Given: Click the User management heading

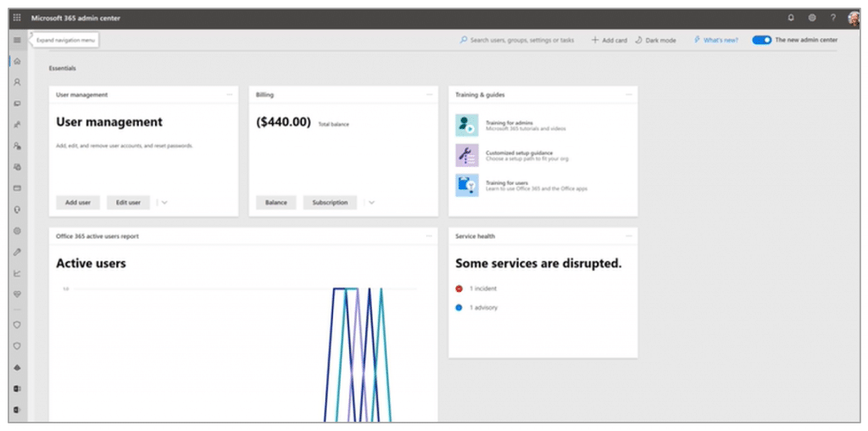Looking at the screenshot, I should (109, 122).
